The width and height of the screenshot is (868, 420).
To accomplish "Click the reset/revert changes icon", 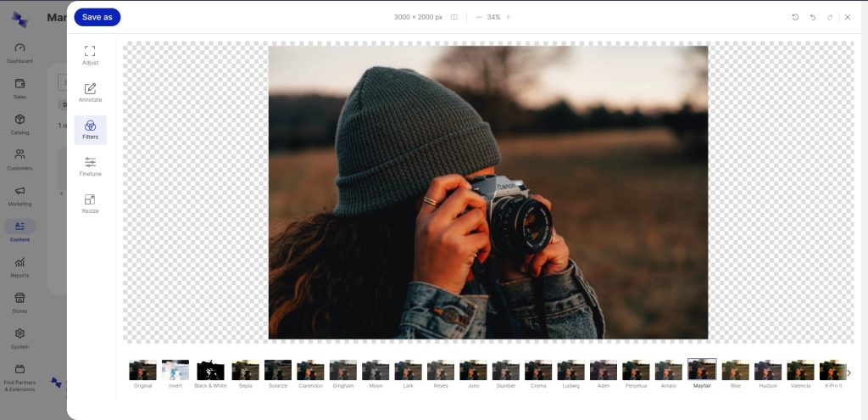I will [x=795, y=17].
